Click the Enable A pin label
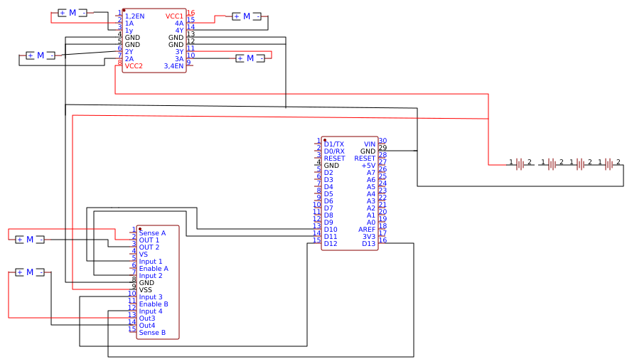 tap(154, 269)
